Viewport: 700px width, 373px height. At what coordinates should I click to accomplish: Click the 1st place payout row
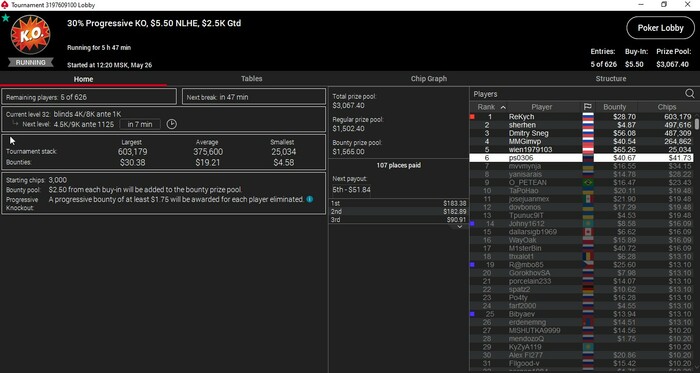398,203
